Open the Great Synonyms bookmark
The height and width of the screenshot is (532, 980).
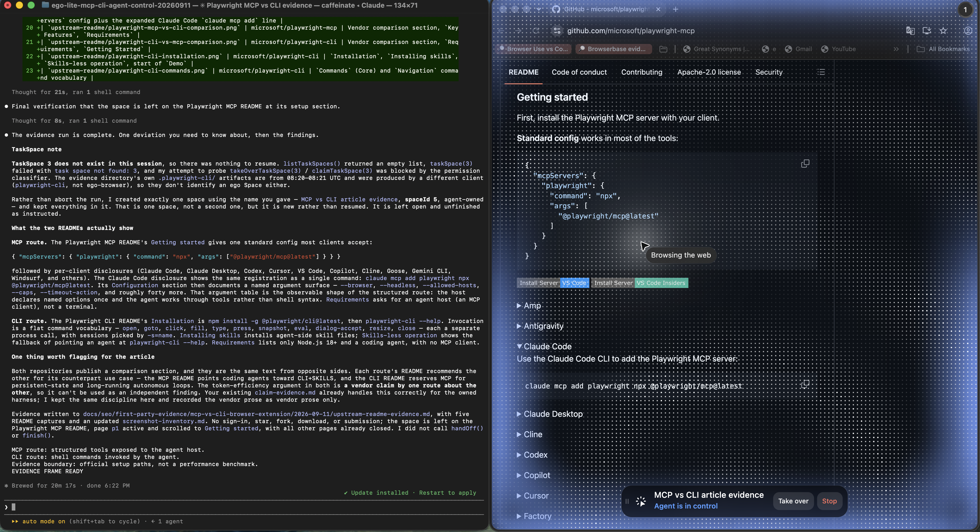tap(716, 49)
